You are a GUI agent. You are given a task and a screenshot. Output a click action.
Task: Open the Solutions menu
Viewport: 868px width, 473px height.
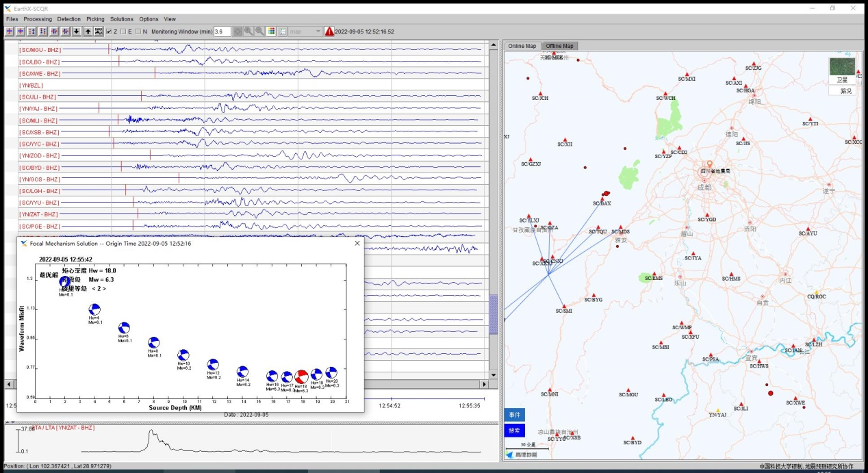pos(122,19)
